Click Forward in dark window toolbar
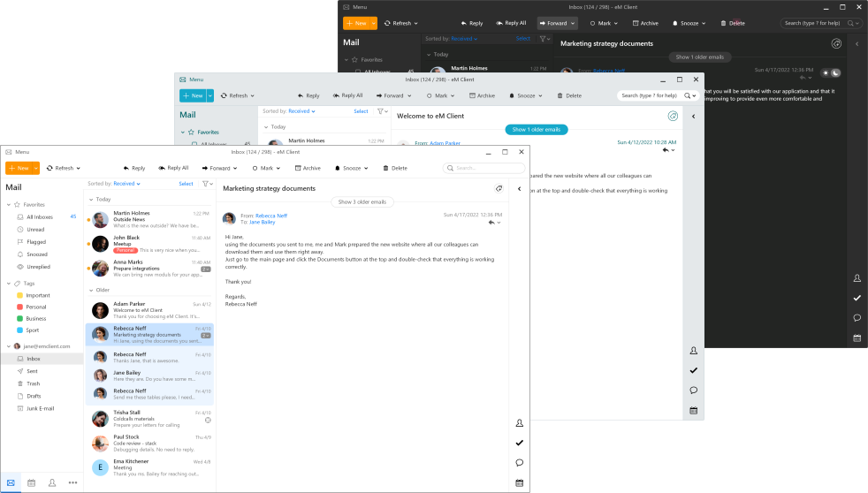 tap(558, 23)
